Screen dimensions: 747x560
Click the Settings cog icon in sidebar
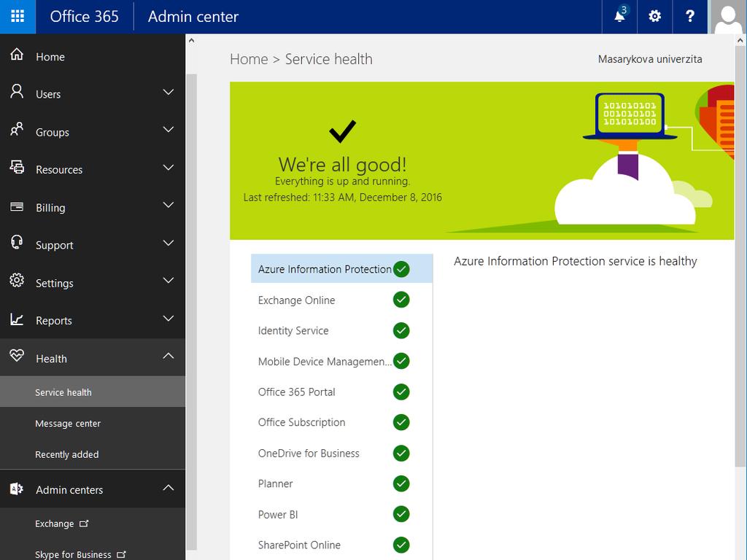pyautogui.click(x=17, y=280)
